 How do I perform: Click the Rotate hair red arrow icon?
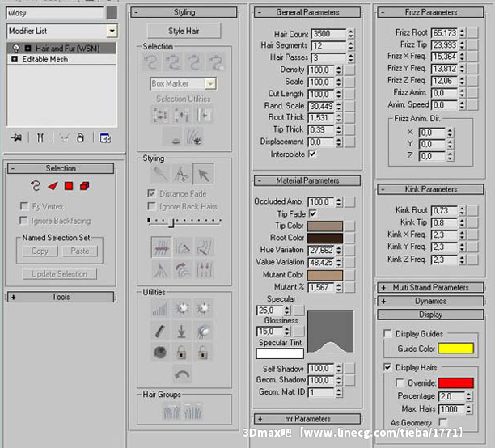coord(183,269)
